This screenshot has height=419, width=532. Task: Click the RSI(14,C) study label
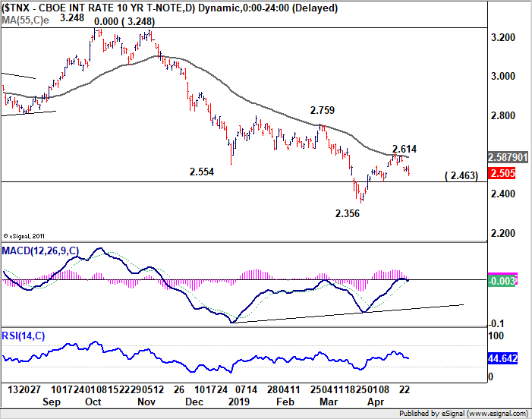pyautogui.click(x=24, y=336)
